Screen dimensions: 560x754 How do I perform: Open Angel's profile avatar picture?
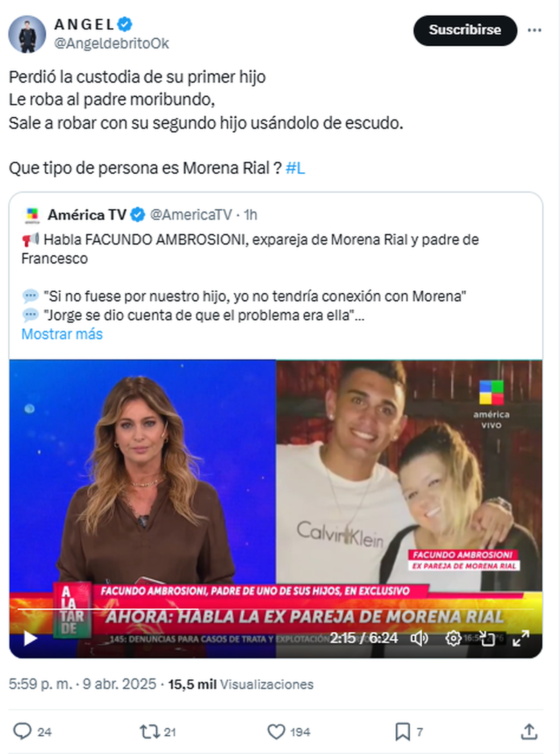27,34
